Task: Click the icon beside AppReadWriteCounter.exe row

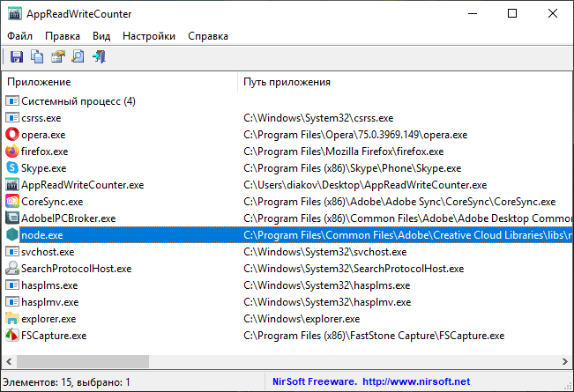Action: [12, 185]
